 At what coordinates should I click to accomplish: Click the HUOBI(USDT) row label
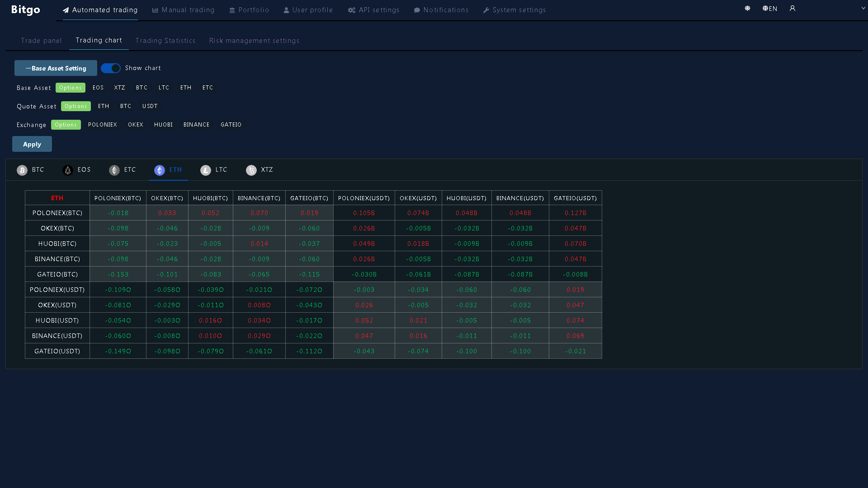click(57, 320)
